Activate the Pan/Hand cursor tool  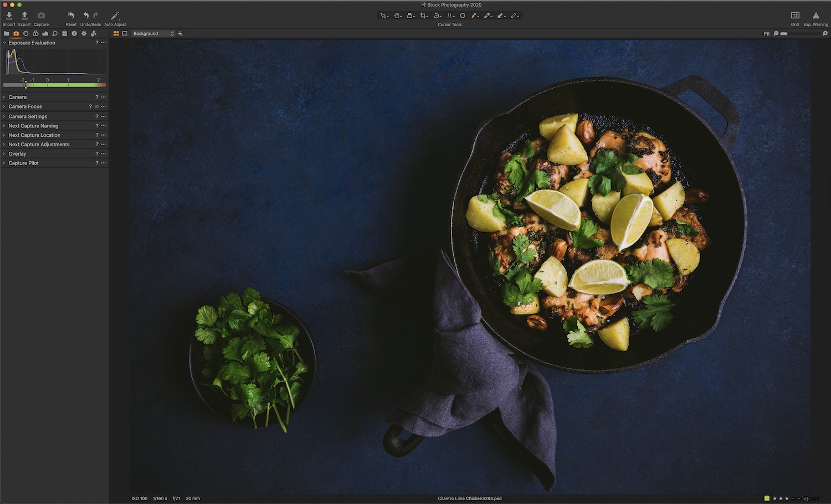click(397, 16)
